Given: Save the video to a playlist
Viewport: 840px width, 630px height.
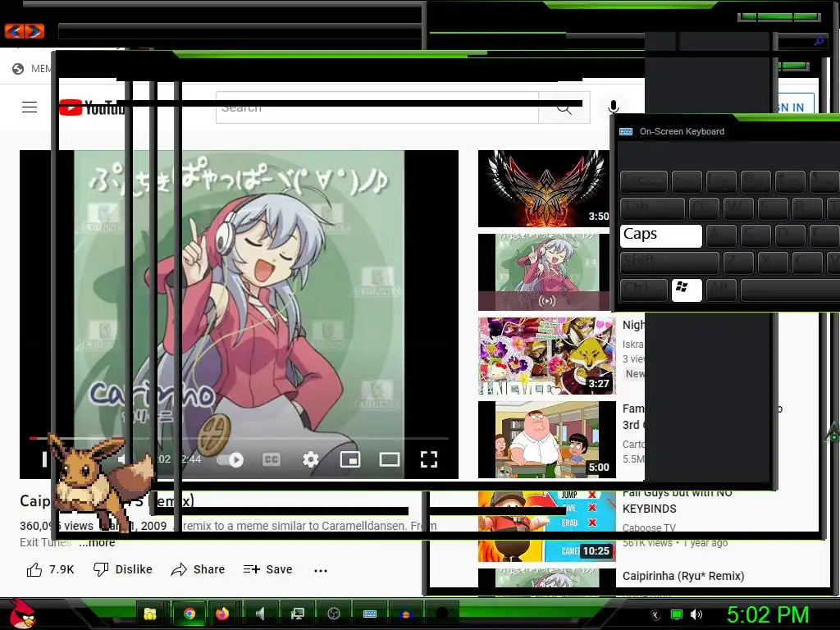Looking at the screenshot, I should (x=267, y=569).
